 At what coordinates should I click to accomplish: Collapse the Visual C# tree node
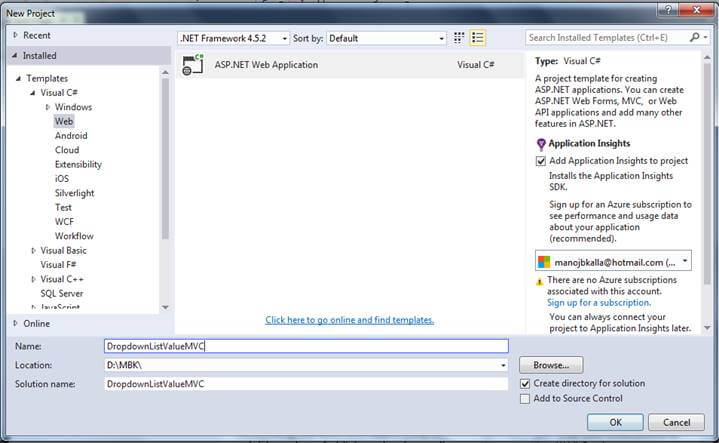(x=33, y=93)
